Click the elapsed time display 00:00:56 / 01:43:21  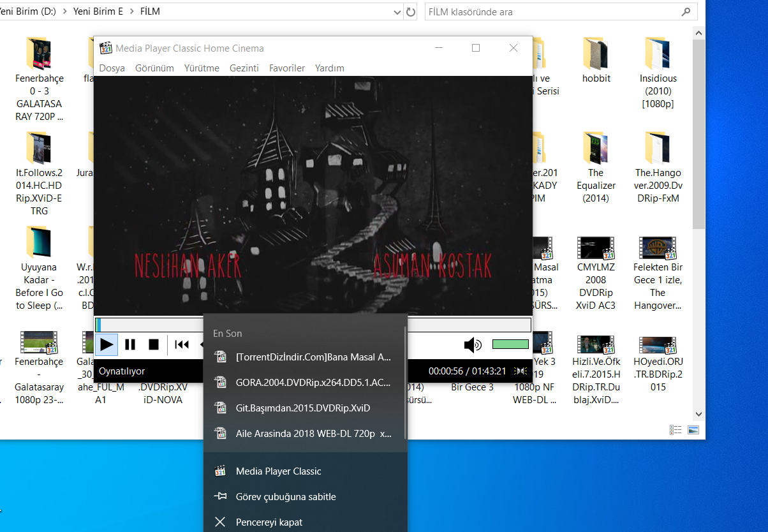click(468, 371)
